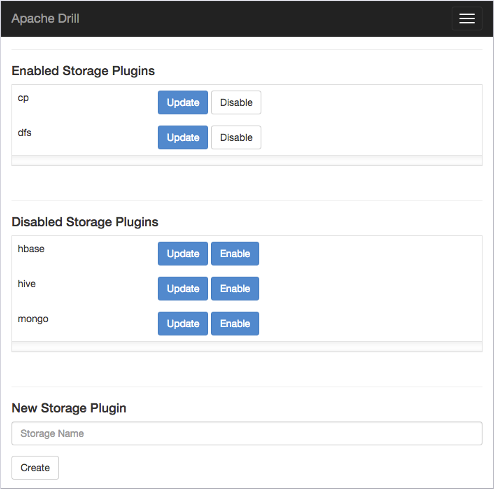Update the mongo storage plugin
494x489 pixels.
[x=183, y=324]
